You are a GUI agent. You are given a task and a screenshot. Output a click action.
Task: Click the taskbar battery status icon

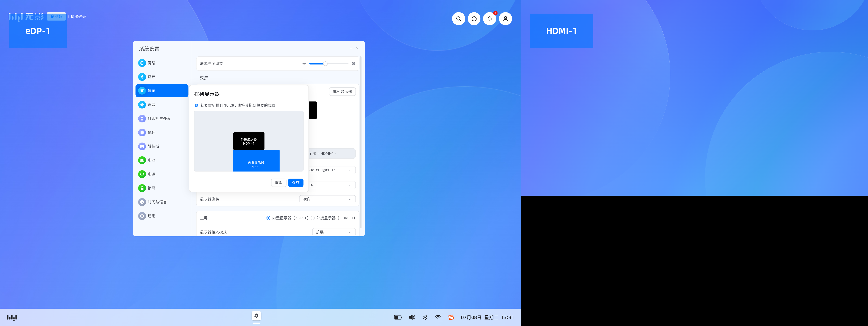[x=398, y=317]
